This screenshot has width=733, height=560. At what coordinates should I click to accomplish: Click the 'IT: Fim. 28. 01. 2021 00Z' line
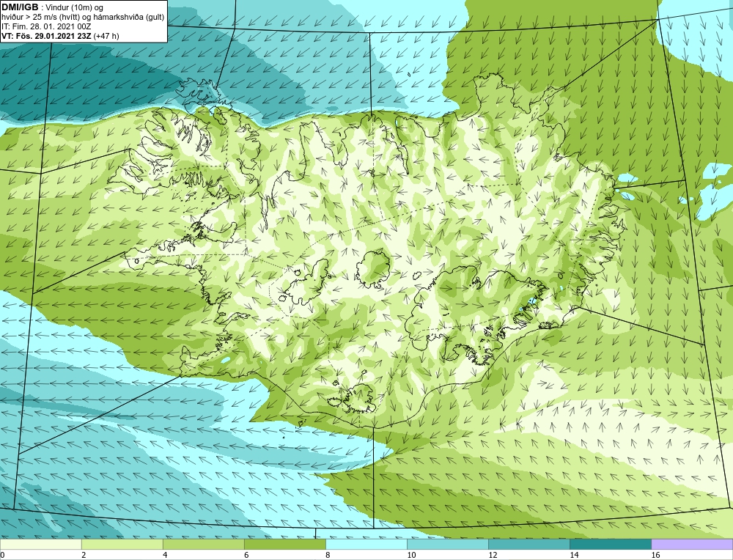tap(46, 26)
